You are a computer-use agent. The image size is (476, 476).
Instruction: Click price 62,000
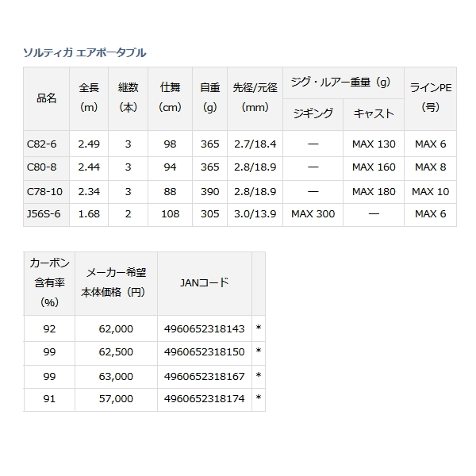116,328
